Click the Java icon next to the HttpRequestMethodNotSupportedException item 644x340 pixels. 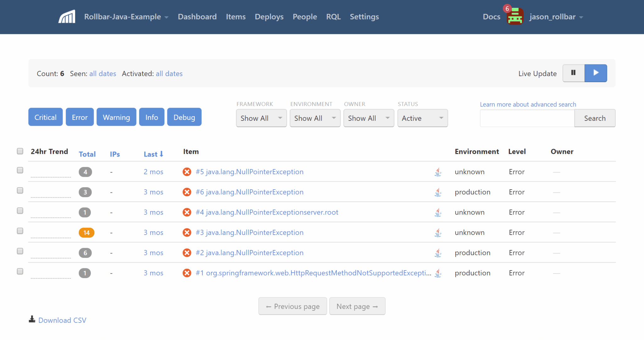(438, 273)
